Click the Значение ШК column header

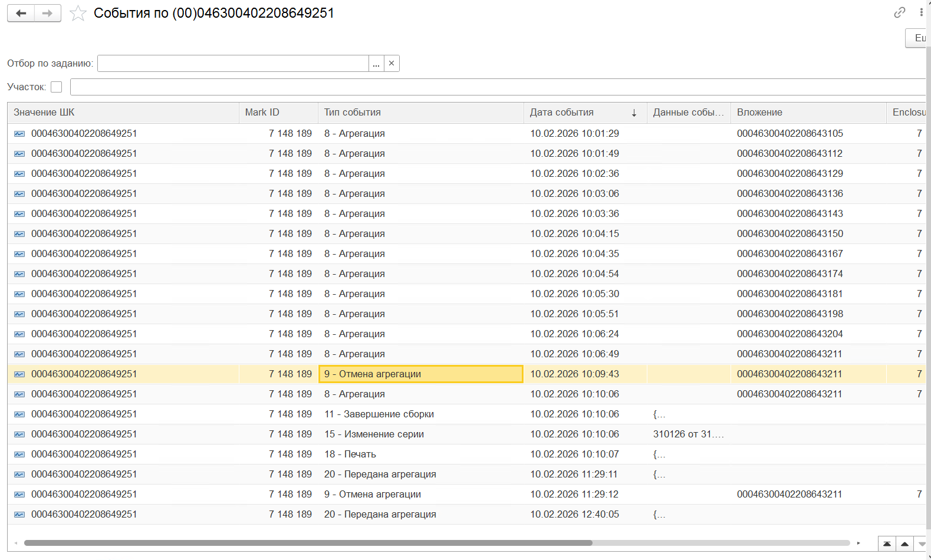123,113
